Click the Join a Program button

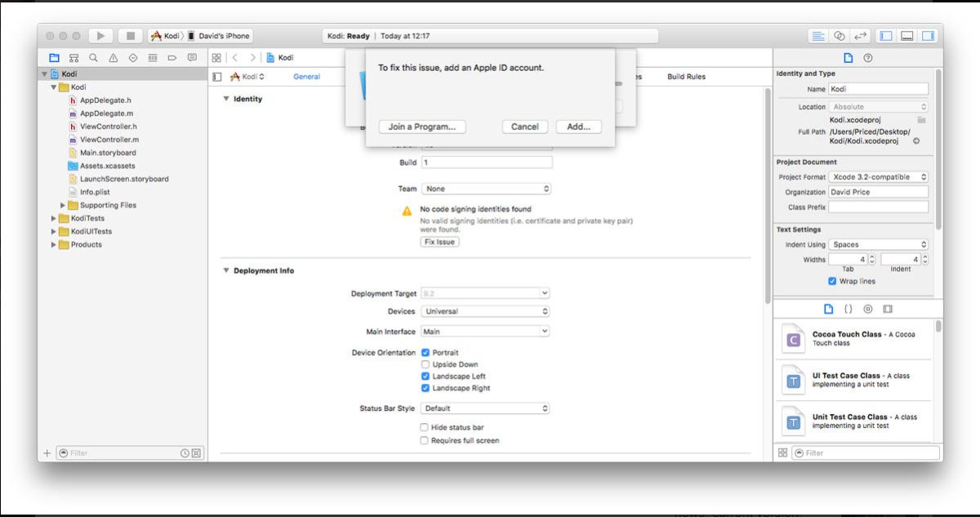(x=422, y=127)
